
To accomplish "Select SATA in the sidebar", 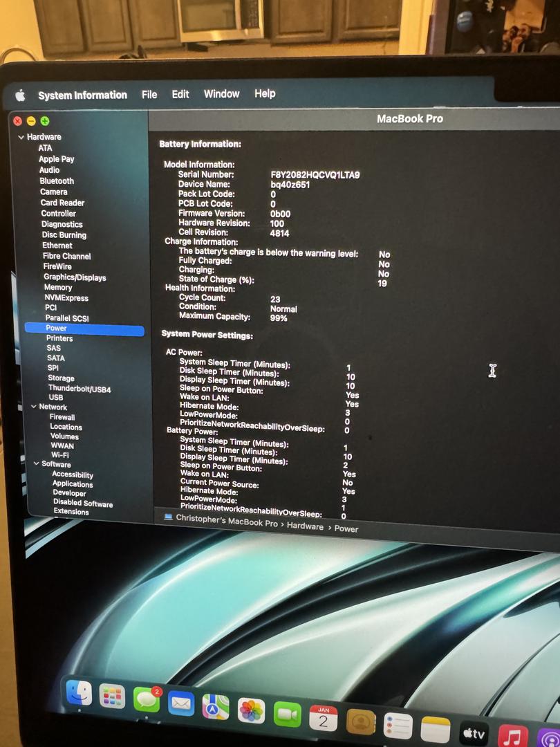I will [x=56, y=358].
